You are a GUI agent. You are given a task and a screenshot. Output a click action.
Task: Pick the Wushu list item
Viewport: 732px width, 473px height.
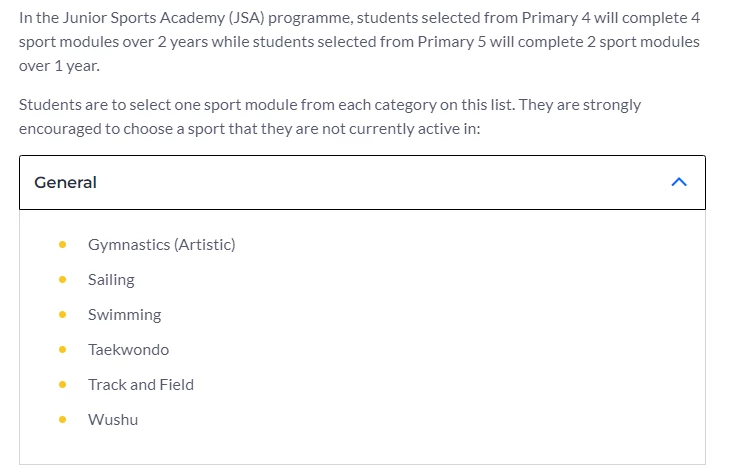pos(113,420)
